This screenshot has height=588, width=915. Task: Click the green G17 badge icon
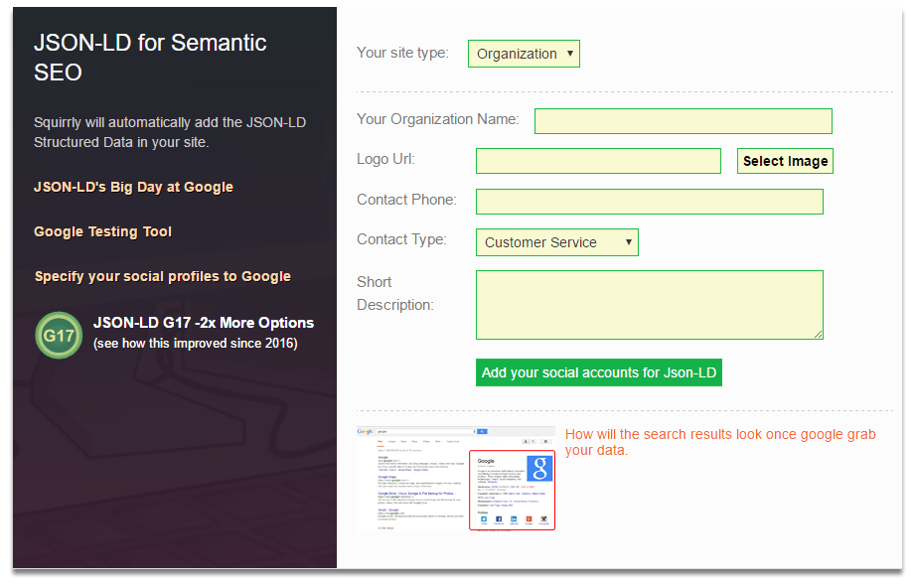point(59,335)
